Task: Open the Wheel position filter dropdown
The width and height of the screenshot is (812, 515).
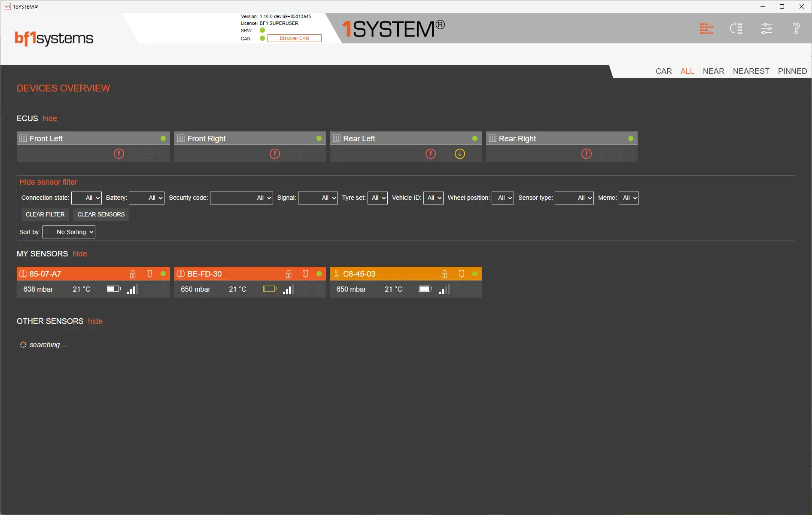Action: [x=502, y=198]
